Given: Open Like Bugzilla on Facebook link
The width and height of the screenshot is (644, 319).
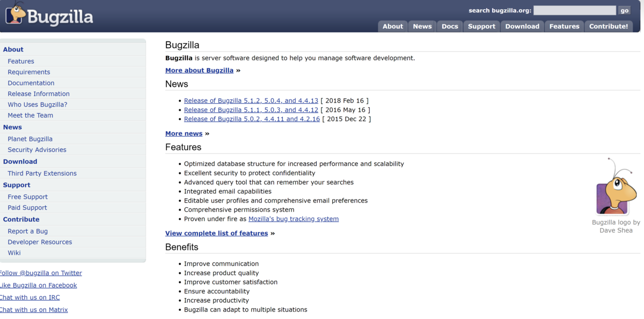Looking at the screenshot, I should pyautogui.click(x=38, y=285).
